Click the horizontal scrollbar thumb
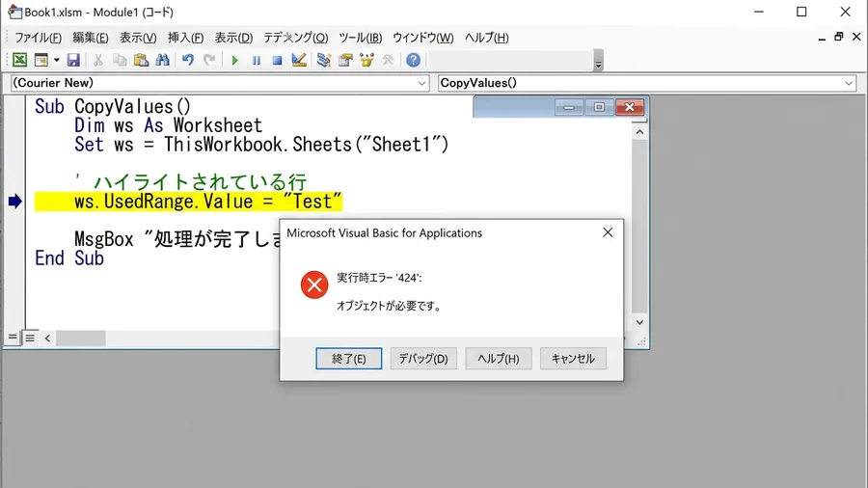The height and width of the screenshot is (488, 868). (80, 338)
